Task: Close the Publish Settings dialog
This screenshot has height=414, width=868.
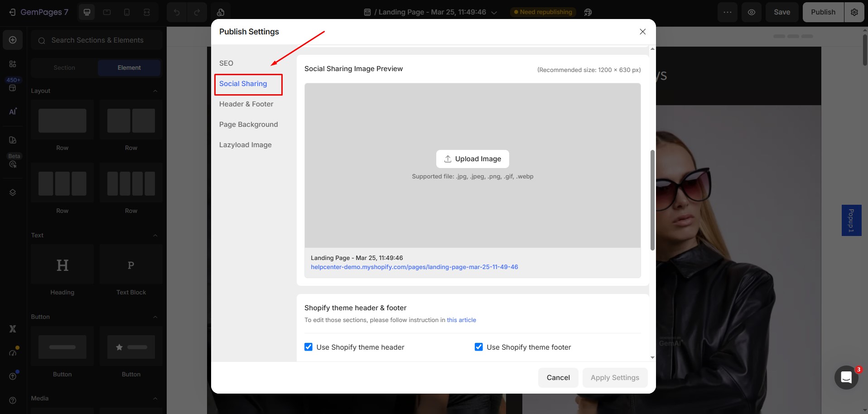Action: [642, 32]
